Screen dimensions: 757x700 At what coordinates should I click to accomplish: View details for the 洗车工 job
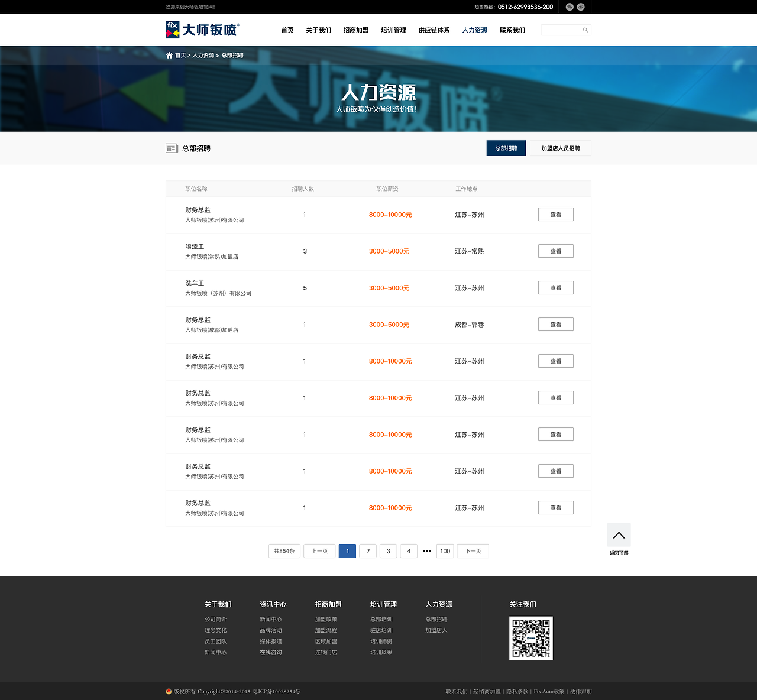coord(555,288)
